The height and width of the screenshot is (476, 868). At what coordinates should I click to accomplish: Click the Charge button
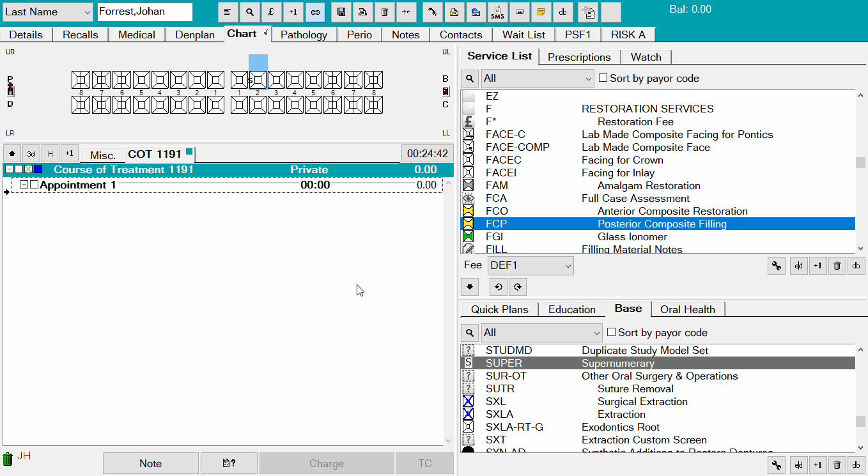point(327,464)
